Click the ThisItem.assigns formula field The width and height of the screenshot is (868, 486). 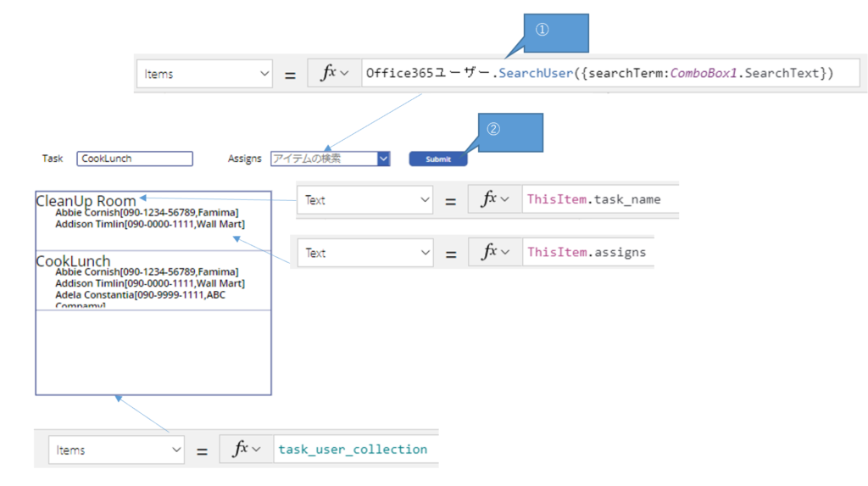(x=587, y=253)
